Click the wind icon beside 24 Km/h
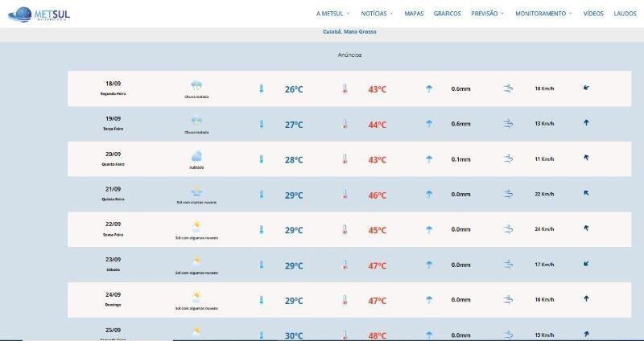The width and height of the screenshot is (644, 341). 508,230
